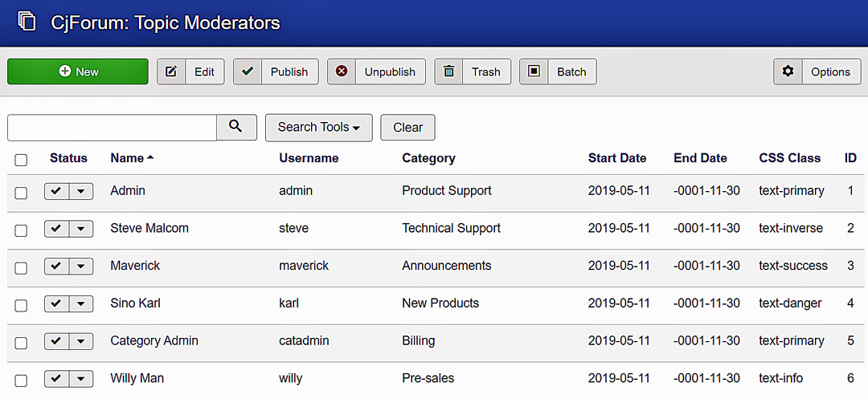Click the green New button
Viewport: 868px width, 399px height.
pyautogui.click(x=78, y=71)
